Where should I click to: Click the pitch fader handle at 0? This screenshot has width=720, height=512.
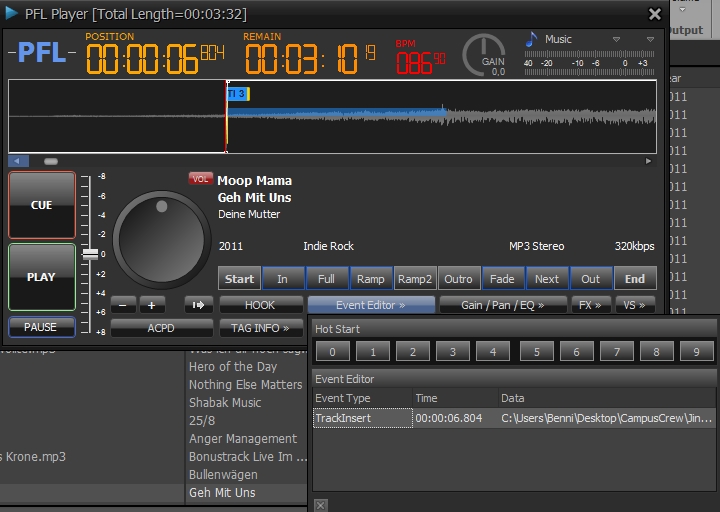click(90, 254)
